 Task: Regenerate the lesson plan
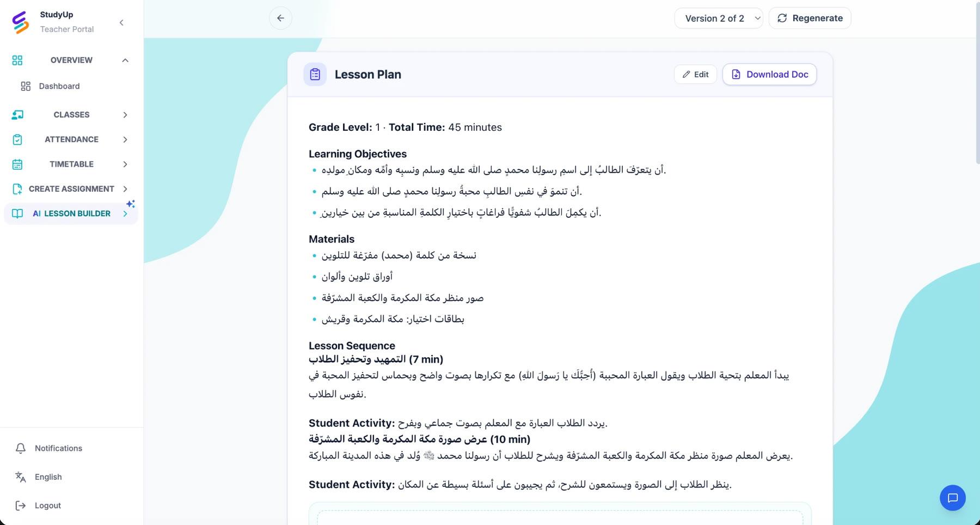[810, 18]
